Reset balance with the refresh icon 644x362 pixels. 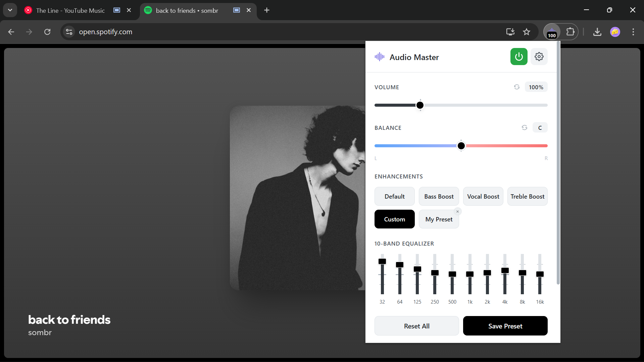coord(524,128)
